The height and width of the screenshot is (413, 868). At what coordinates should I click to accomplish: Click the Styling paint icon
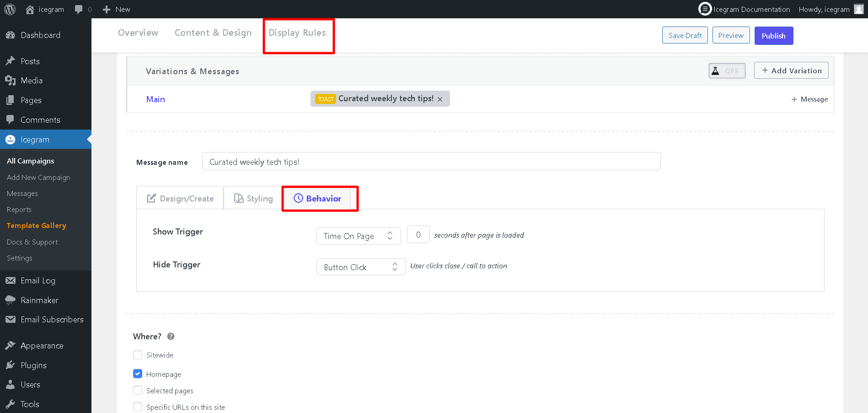pyautogui.click(x=239, y=198)
